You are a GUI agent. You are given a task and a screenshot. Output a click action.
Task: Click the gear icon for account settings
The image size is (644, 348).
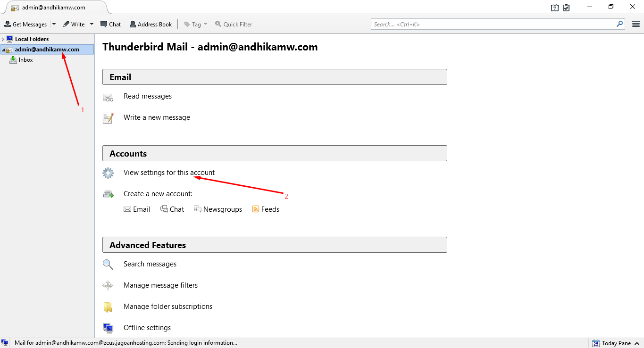coord(108,173)
